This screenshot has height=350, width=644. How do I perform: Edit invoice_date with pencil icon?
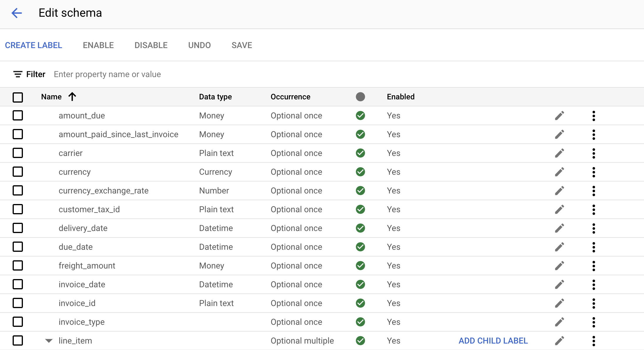coord(559,284)
